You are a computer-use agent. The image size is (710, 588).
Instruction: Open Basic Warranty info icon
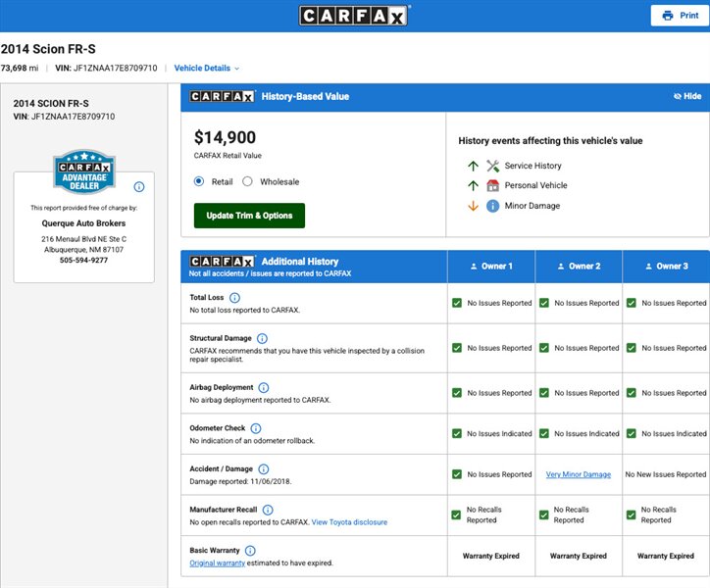[250, 551]
